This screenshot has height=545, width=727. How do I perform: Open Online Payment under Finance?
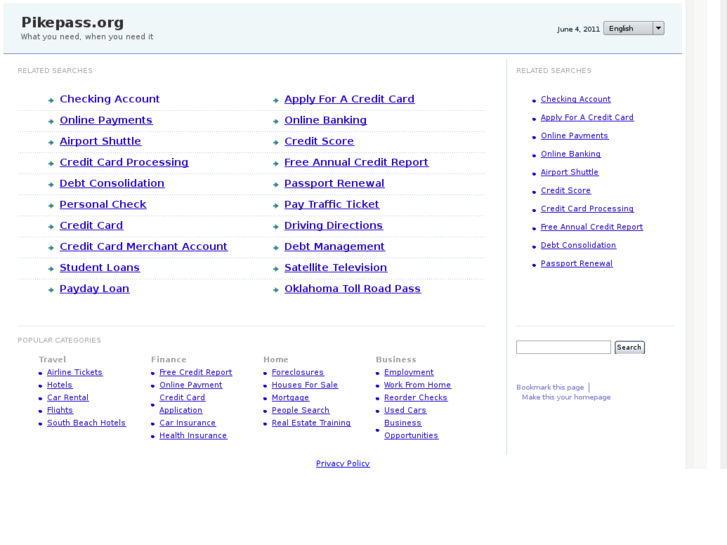[x=191, y=385]
